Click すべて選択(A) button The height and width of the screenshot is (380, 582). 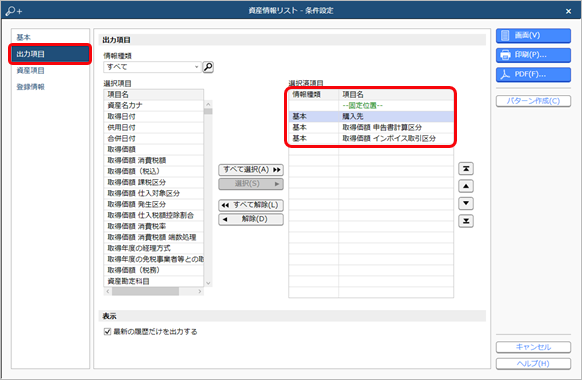251,170
